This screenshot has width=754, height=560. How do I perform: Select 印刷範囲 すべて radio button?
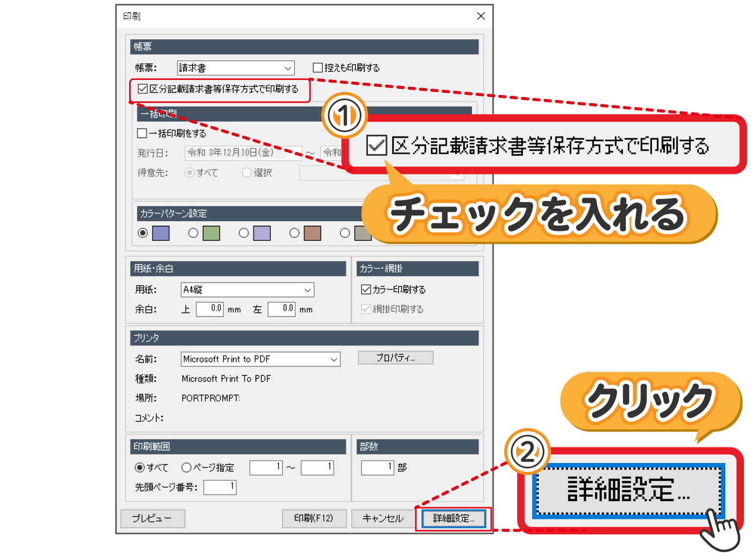click(140, 468)
